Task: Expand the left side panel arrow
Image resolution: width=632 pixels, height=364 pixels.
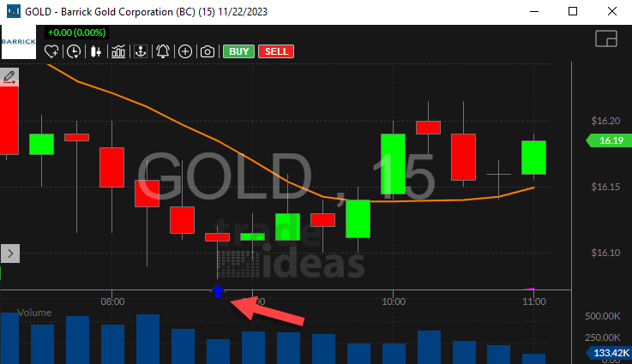Action: coord(9,253)
